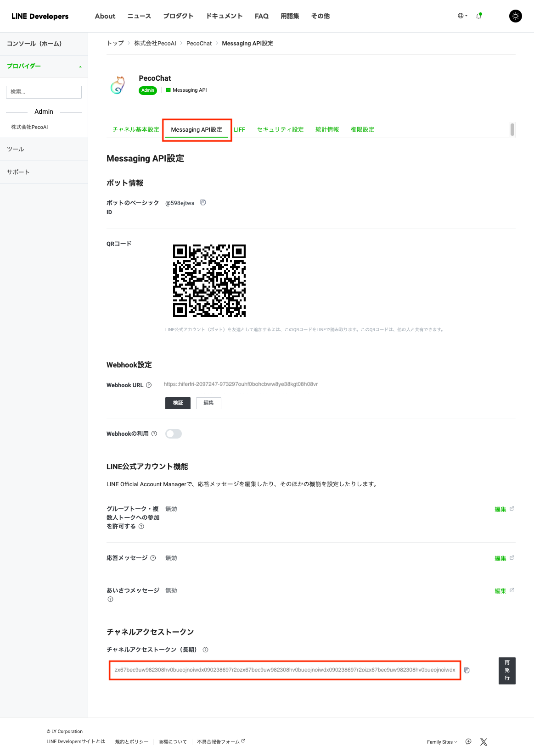Click 編集 link for あいさつメッセージ
The image size is (534, 756).
pyautogui.click(x=500, y=591)
